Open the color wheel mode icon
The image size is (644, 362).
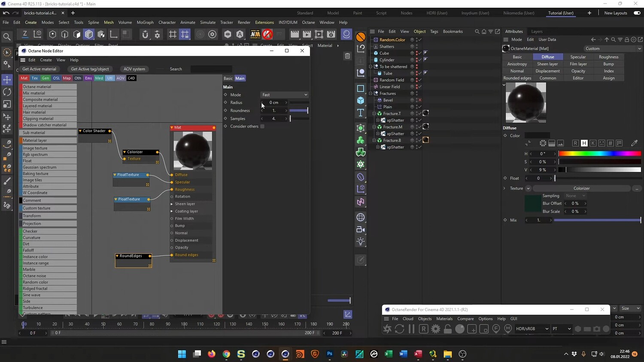[x=543, y=143]
